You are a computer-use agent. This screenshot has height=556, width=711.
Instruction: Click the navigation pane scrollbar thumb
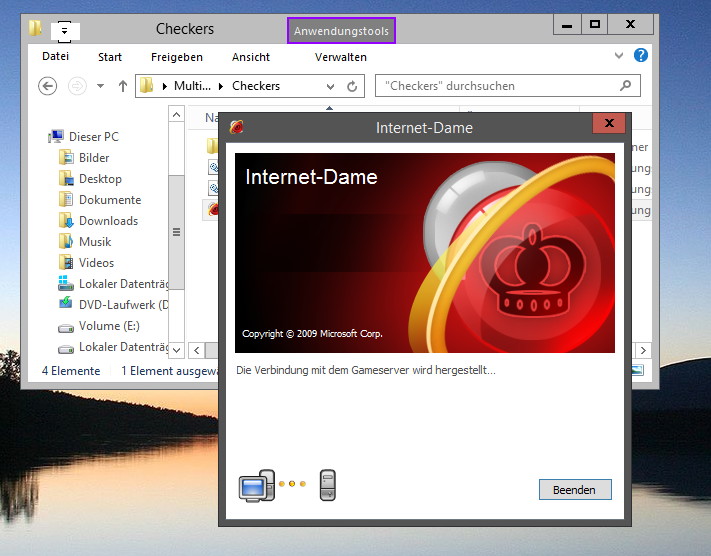(176, 232)
